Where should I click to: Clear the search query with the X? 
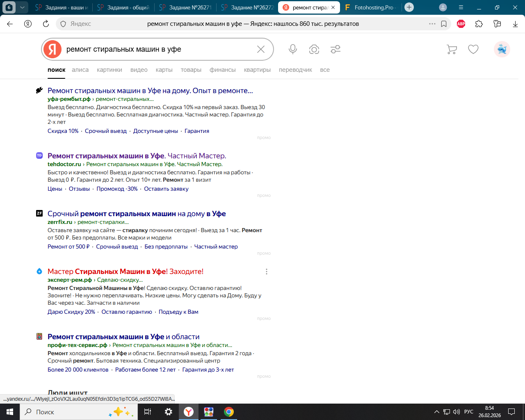[261, 49]
